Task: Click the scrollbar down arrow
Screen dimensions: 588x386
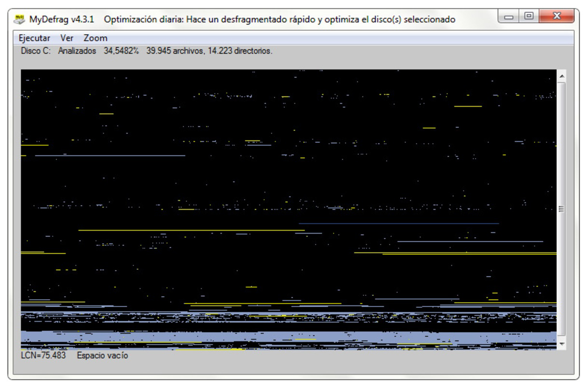Action: pos(561,344)
